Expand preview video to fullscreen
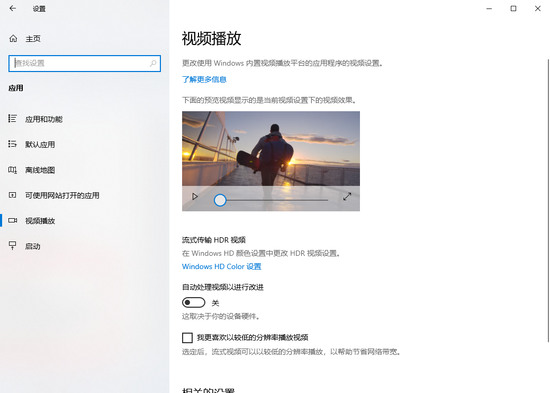The height and width of the screenshot is (393, 550). pyautogui.click(x=347, y=196)
